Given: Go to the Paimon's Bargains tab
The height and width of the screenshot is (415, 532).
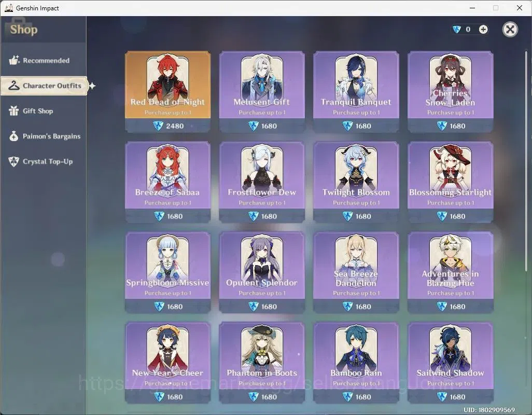Looking at the screenshot, I should 44,136.
